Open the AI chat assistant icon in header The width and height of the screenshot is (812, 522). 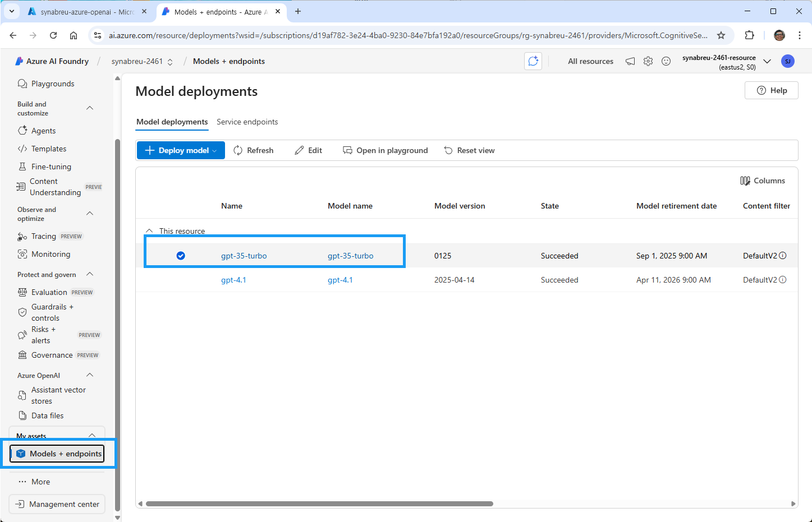(533, 61)
